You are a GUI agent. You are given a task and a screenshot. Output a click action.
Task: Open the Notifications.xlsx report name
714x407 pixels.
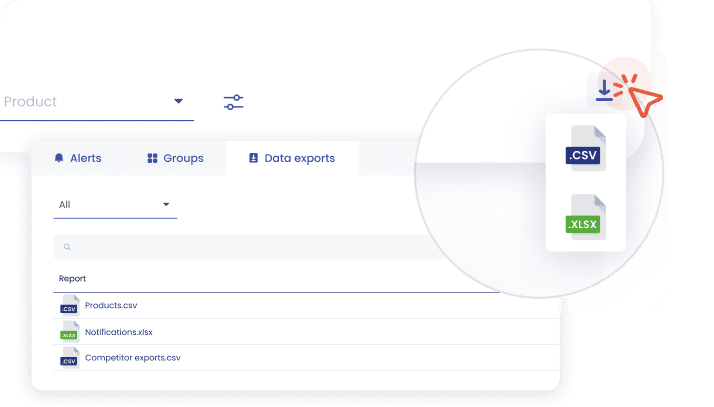coord(119,331)
